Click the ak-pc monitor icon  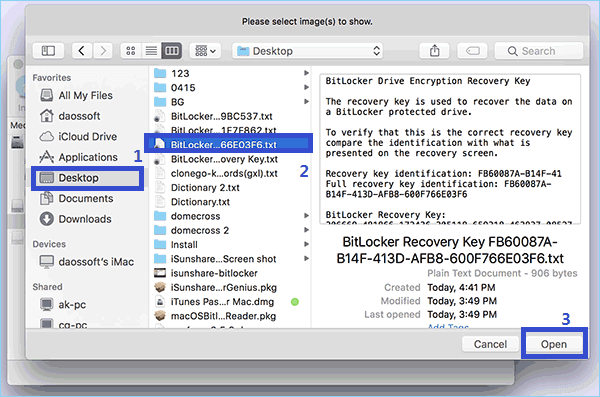47,305
